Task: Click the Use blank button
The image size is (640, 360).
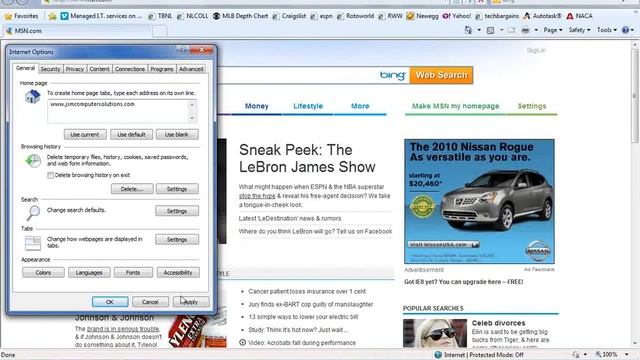Action: [x=177, y=135]
